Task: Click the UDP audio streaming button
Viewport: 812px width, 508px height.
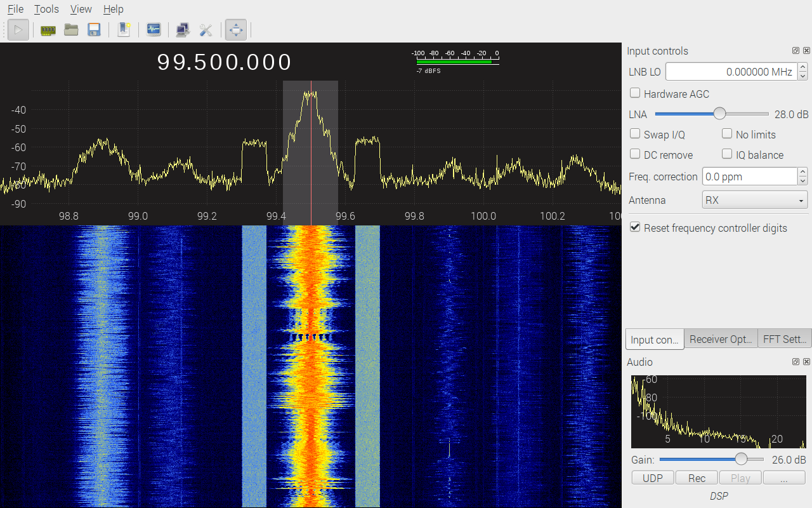Action: [x=653, y=478]
